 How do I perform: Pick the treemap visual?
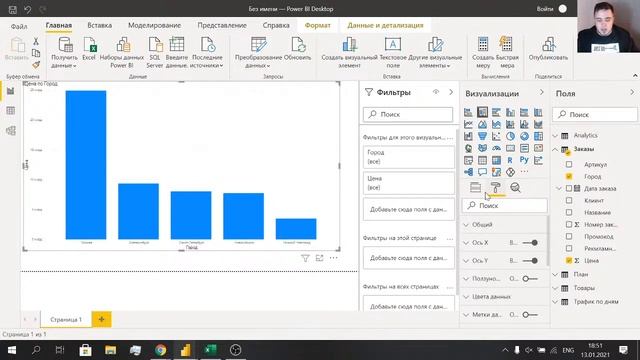click(538, 136)
